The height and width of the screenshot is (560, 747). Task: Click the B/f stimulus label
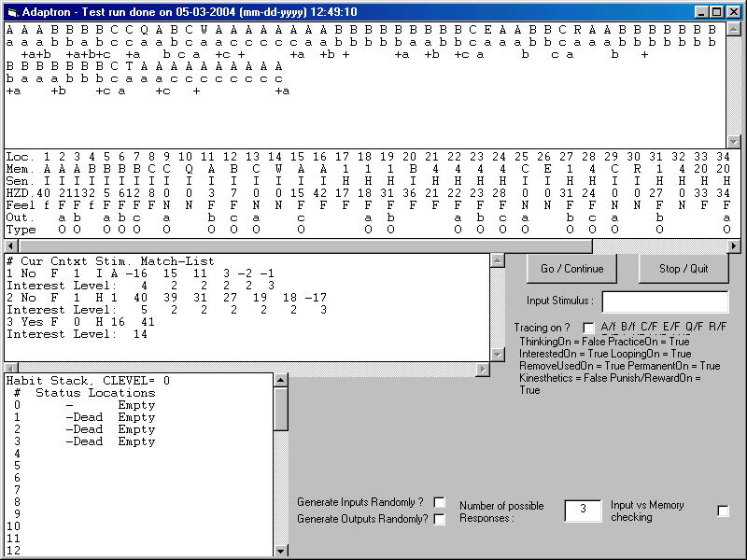pos(628,327)
